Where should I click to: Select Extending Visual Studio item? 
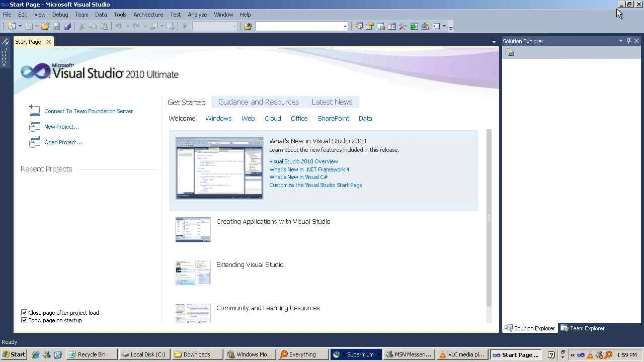point(250,264)
